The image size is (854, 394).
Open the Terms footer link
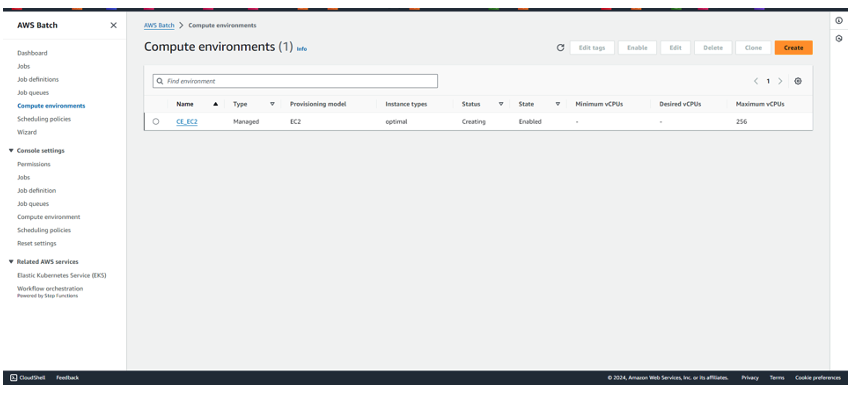pos(777,378)
